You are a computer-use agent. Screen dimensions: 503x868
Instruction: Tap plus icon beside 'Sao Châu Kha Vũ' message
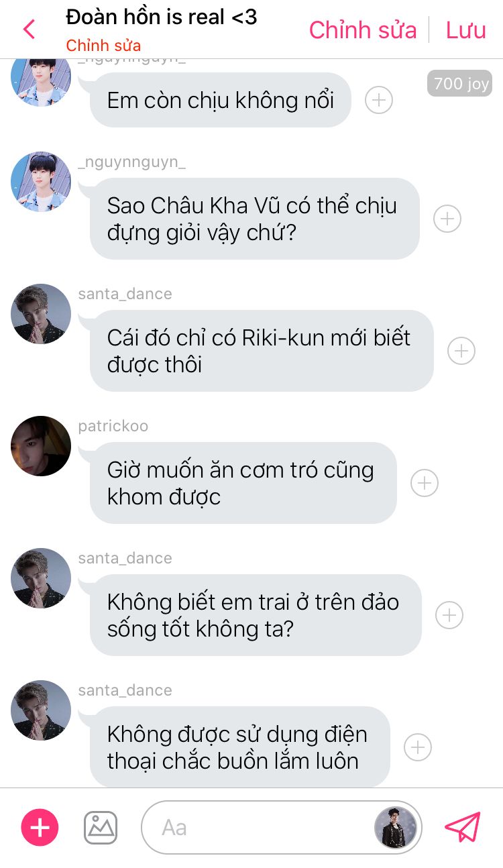[x=447, y=219]
